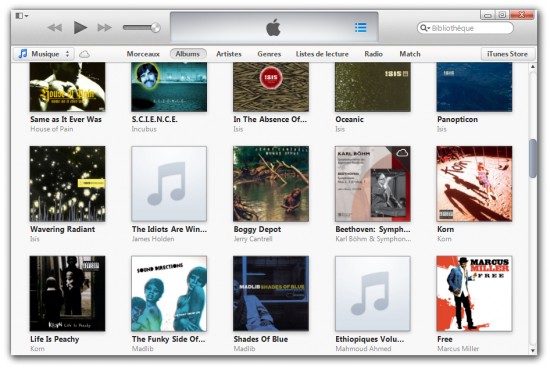The height and width of the screenshot is (368, 550).
Task: Click in the Bibliothèque search field
Action: (465, 28)
